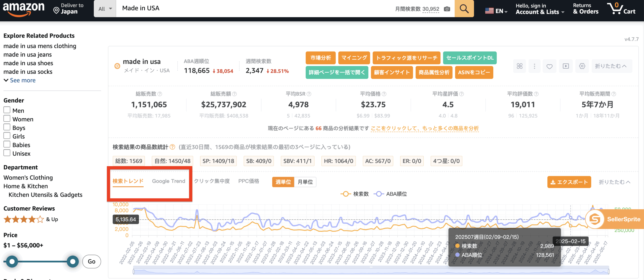Click the grid view icon in panel header

(x=519, y=66)
